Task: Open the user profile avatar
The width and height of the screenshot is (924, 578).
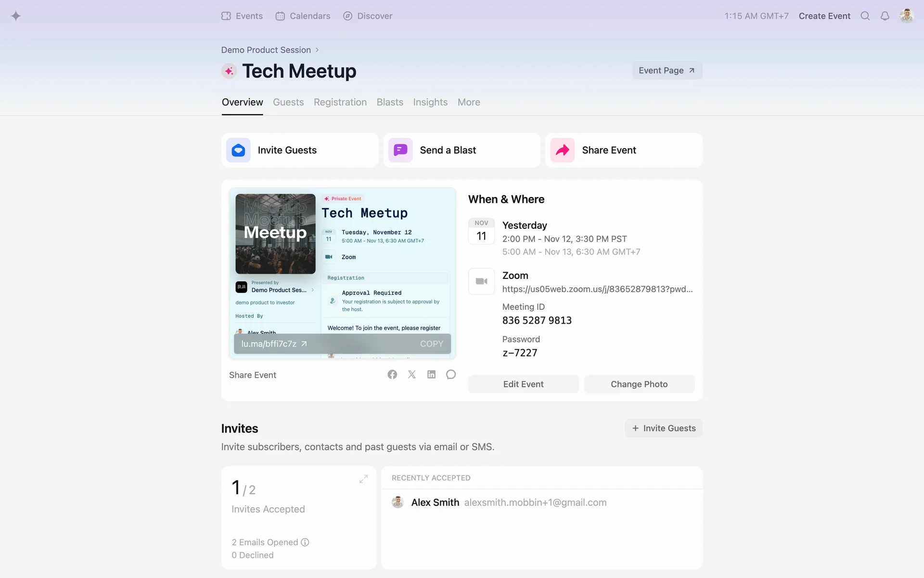Action: (x=906, y=16)
